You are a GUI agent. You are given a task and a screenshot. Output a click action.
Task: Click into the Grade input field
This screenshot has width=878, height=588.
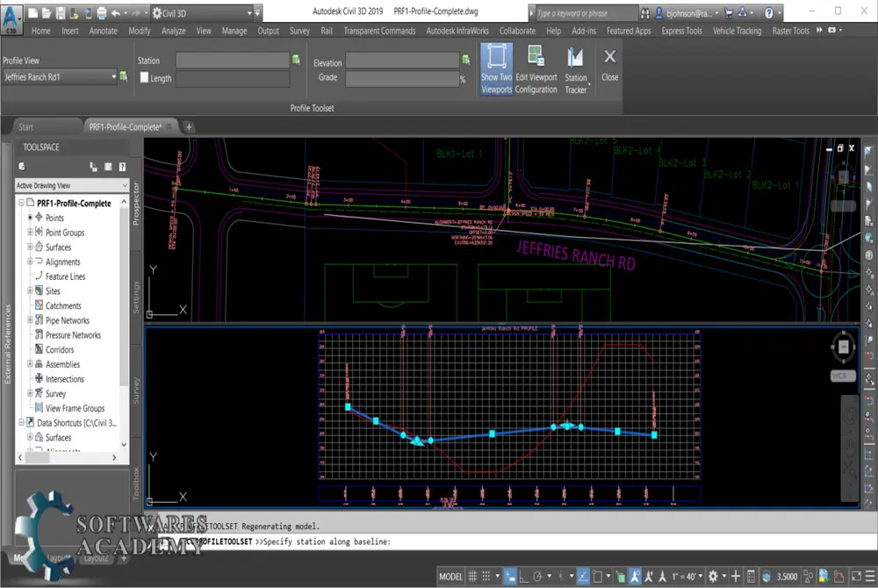[x=402, y=78]
